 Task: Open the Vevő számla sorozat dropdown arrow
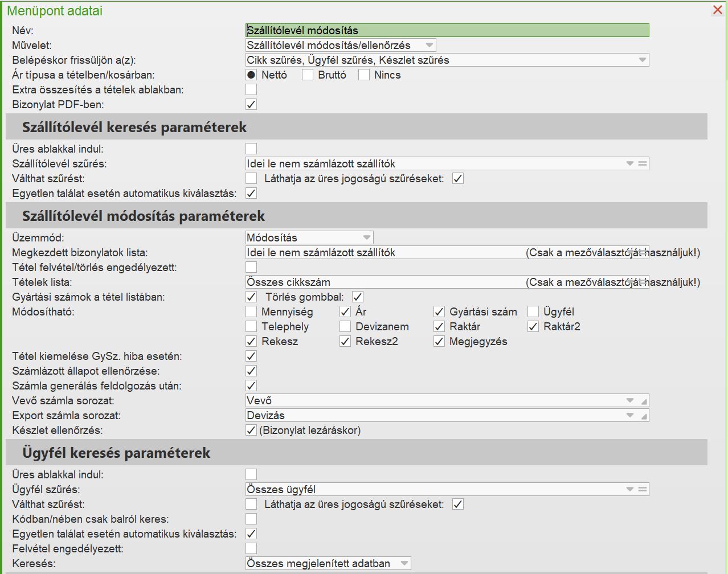click(630, 400)
